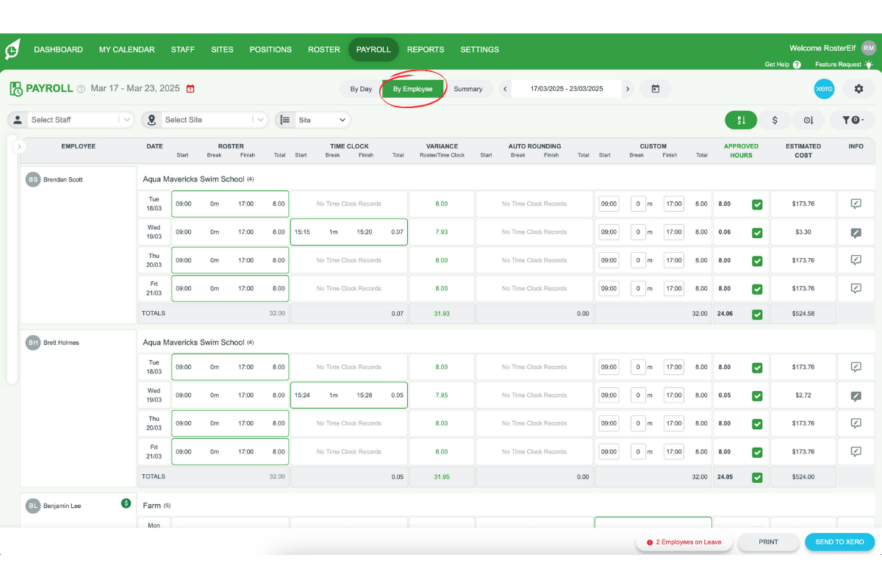Switch to the Summary view tab
Screen dimensions: 882x588
pos(468,88)
